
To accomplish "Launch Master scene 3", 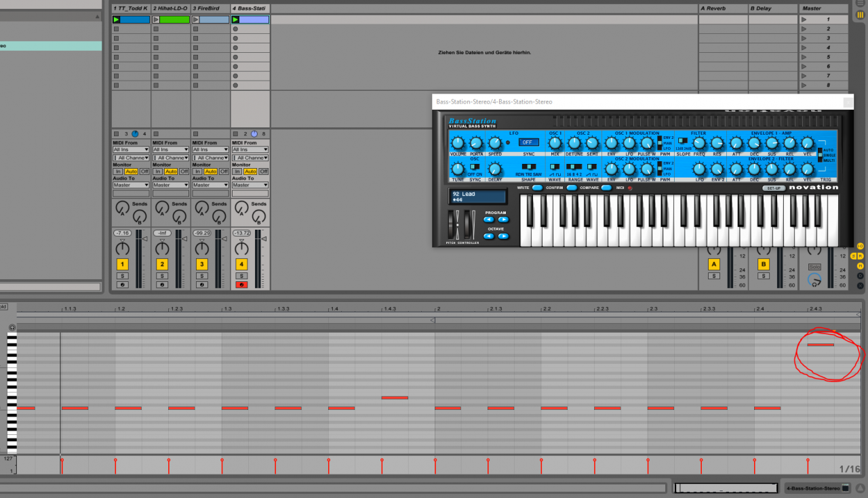I will pos(804,39).
